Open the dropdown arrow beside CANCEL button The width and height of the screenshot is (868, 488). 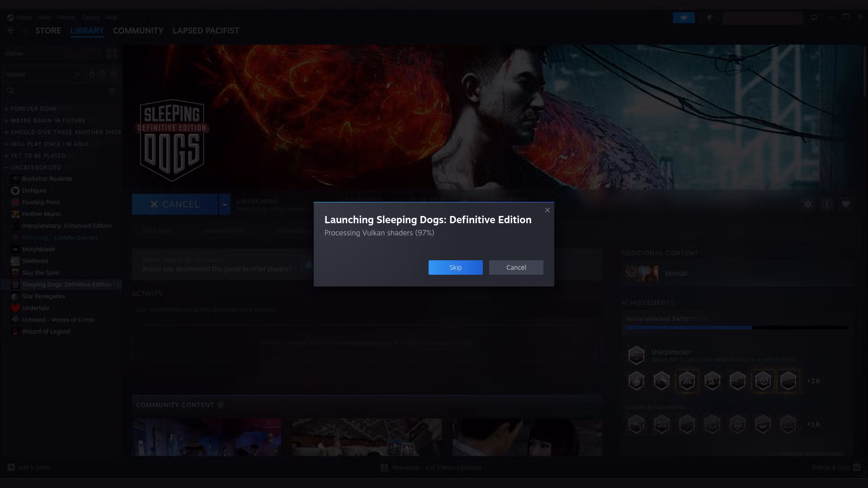pos(225,204)
